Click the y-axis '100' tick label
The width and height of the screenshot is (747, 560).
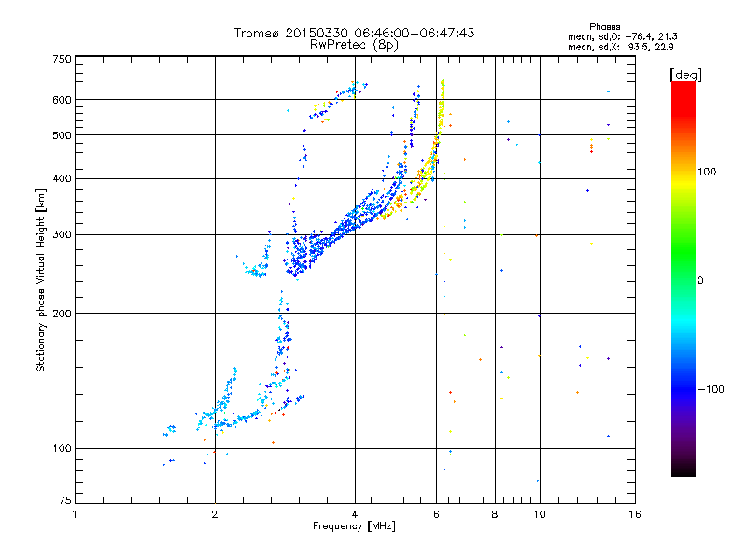click(x=62, y=448)
